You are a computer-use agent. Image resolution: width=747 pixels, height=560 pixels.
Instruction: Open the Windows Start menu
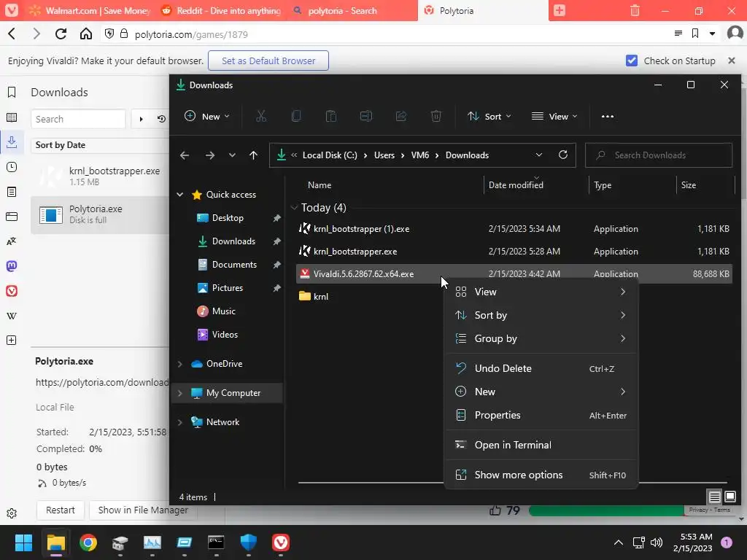coord(23,542)
